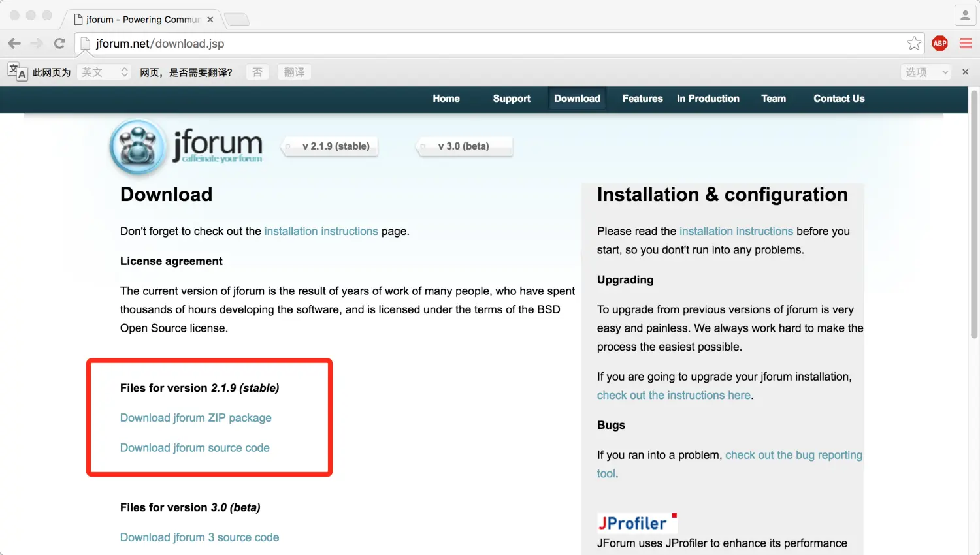Click Download jforum 3 source code link
980x555 pixels.
point(199,537)
